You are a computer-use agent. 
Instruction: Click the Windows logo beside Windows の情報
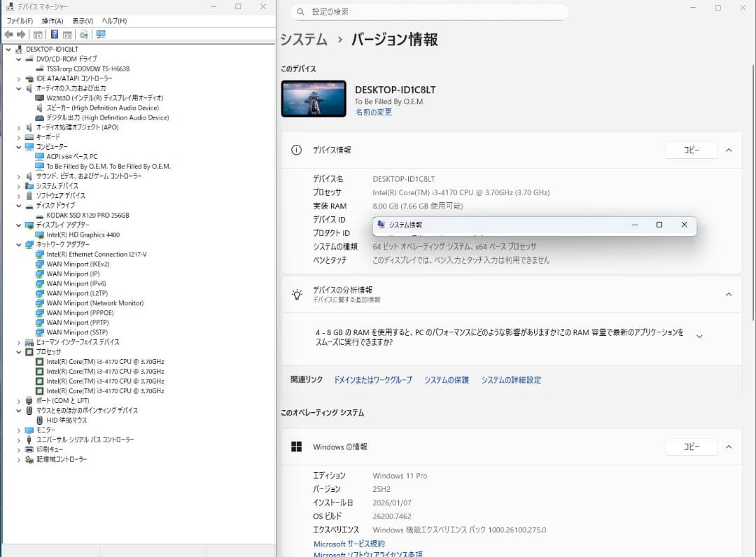click(x=297, y=446)
